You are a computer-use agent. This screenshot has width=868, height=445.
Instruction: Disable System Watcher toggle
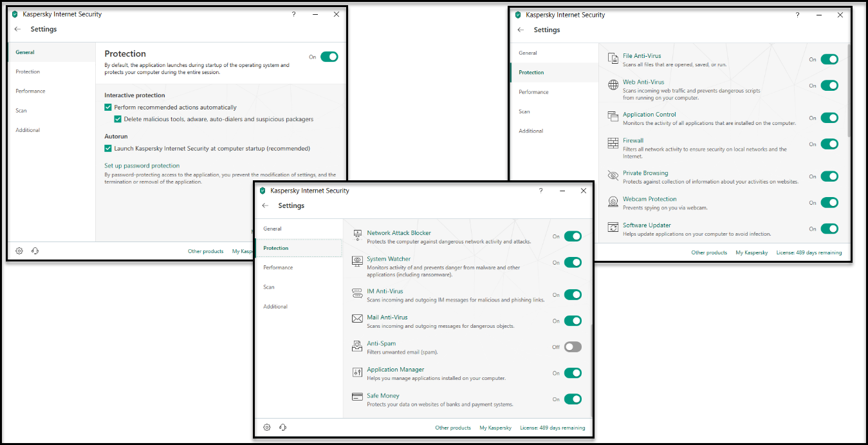tap(573, 262)
